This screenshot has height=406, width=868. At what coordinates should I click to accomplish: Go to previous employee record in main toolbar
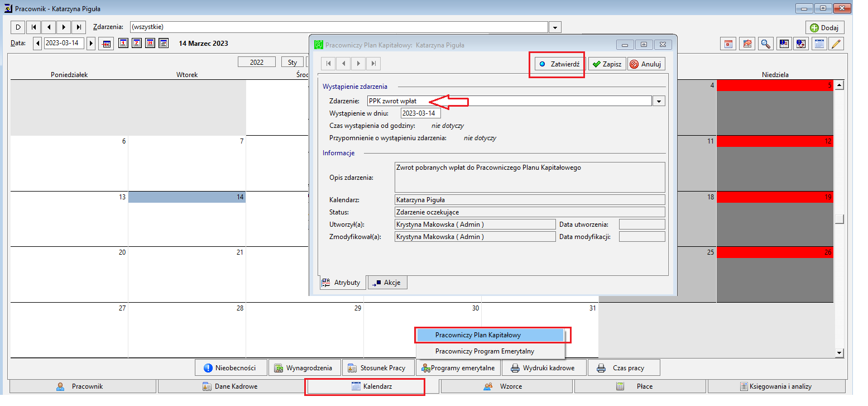pos(49,27)
